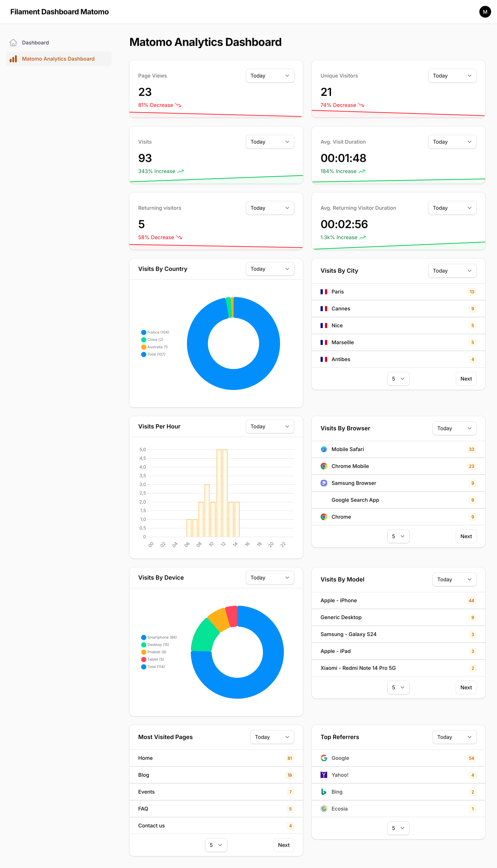This screenshot has width=497, height=868.
Task: Select Dashboard in the sidebar menu
Action: pyautogui.click(x=35, y=42)
